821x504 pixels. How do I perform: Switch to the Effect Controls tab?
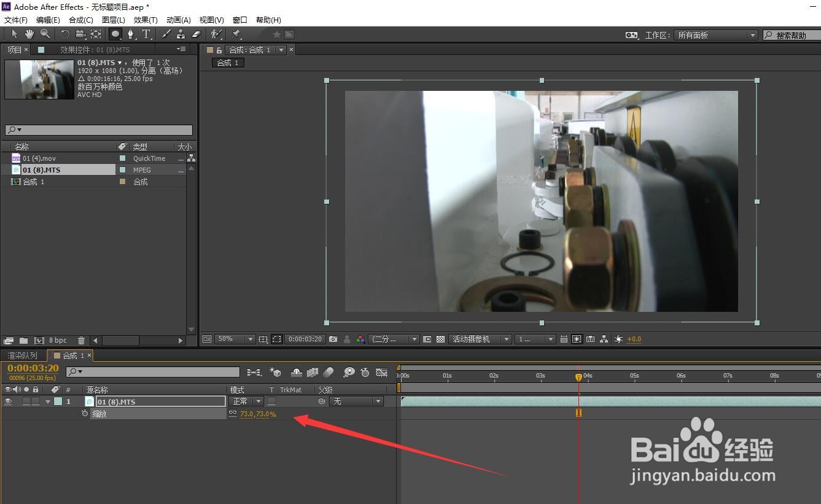point(95,50)
